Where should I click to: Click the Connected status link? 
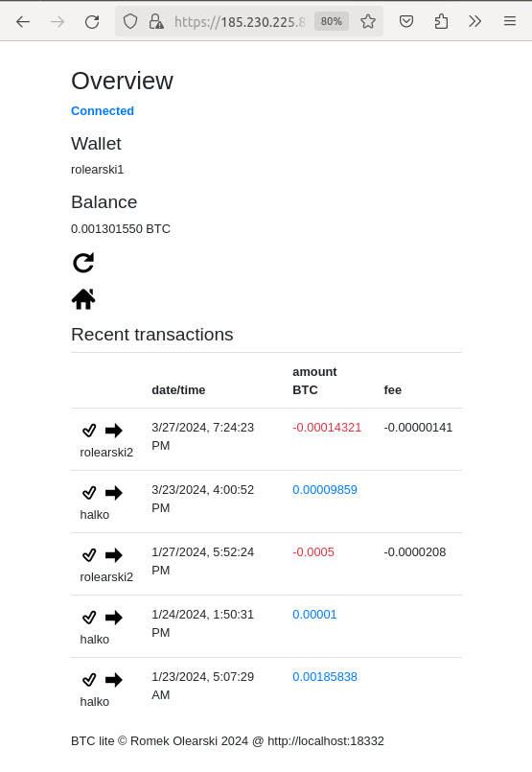[103, 111]
